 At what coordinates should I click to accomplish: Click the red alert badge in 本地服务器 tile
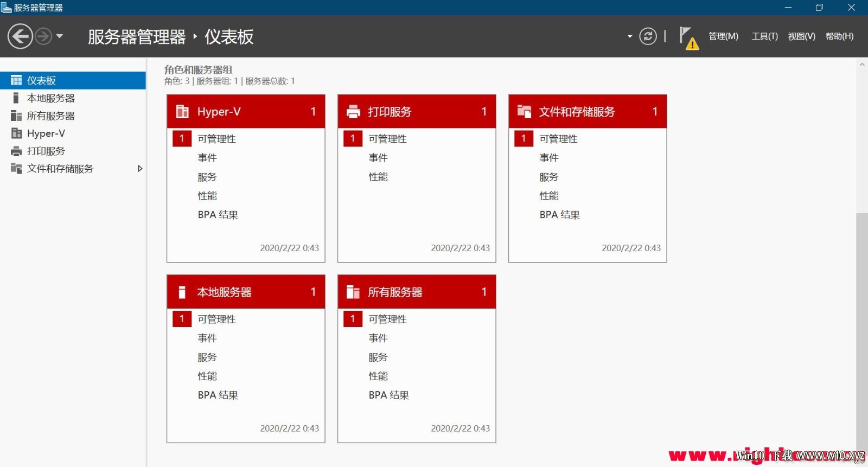tap(182, 319)
